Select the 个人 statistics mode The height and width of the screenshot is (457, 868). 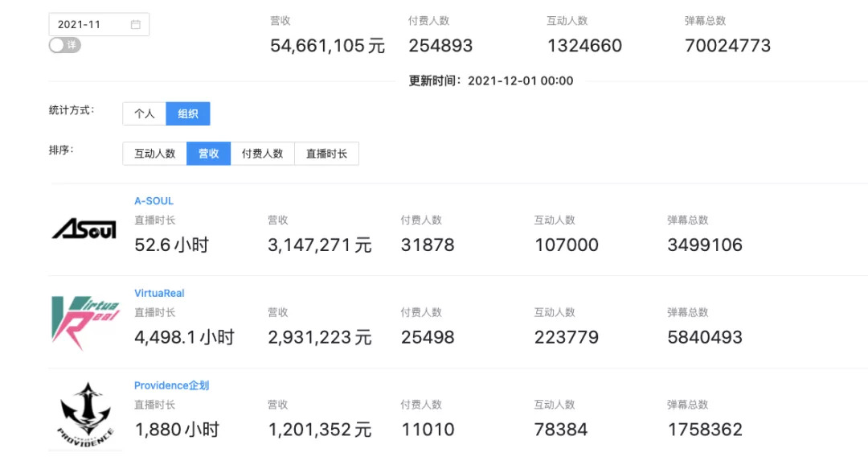click(x=145, y=113)
